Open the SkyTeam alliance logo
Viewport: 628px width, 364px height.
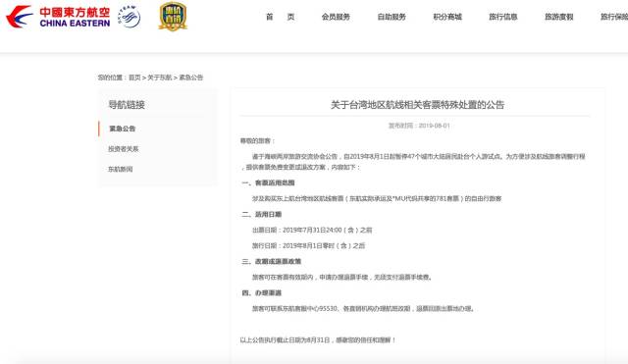129,17
